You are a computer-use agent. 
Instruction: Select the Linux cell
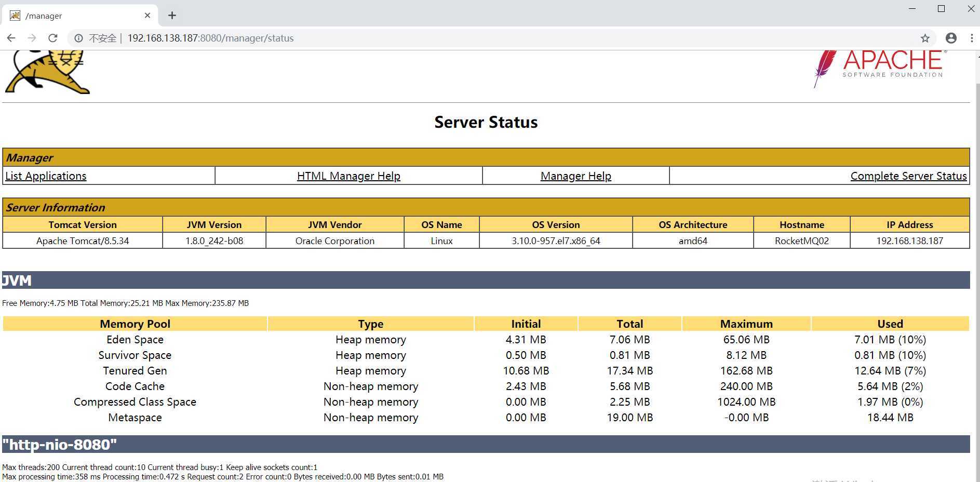coord(441,241)
